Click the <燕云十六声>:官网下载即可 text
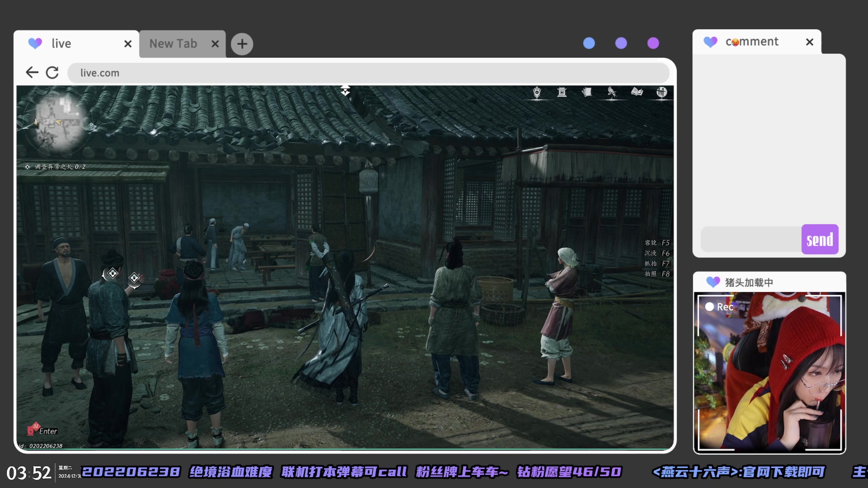The width and height of the screenshot is (868, 488). (x=739, y=472)
